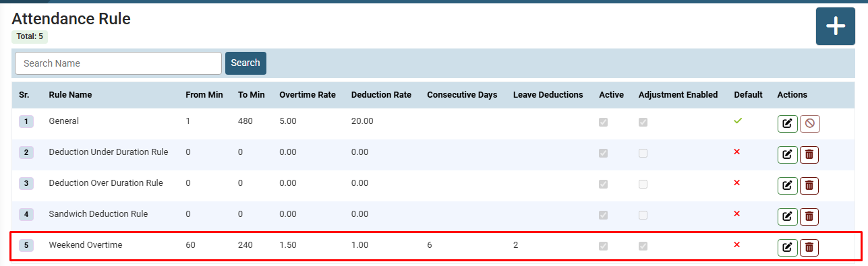Delete the Deduction Under Duration Rule
This screenshot has width=868, height=266.
coord(809,155)
